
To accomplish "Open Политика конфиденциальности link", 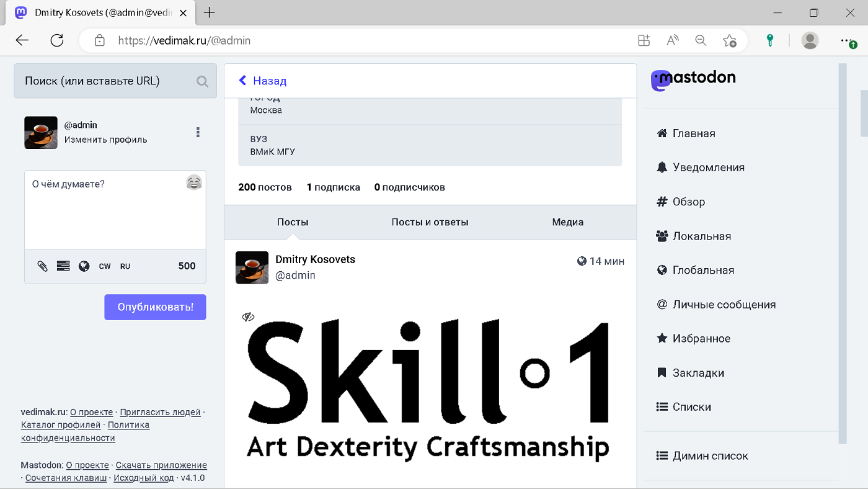I will click(86, 431).
